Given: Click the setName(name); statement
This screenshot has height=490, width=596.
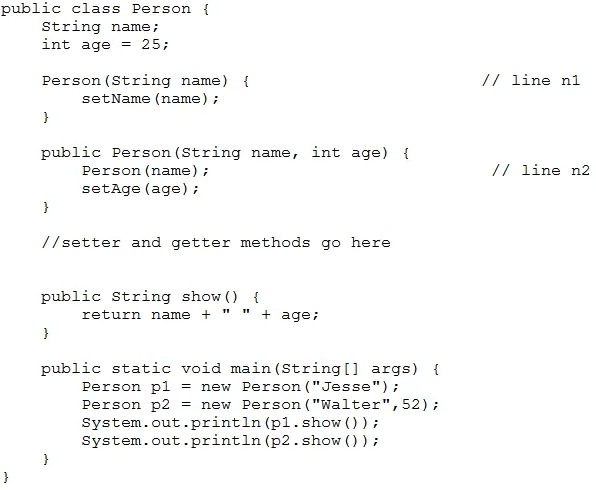Looking at the screenshot, I should click(x=151, y=99).
